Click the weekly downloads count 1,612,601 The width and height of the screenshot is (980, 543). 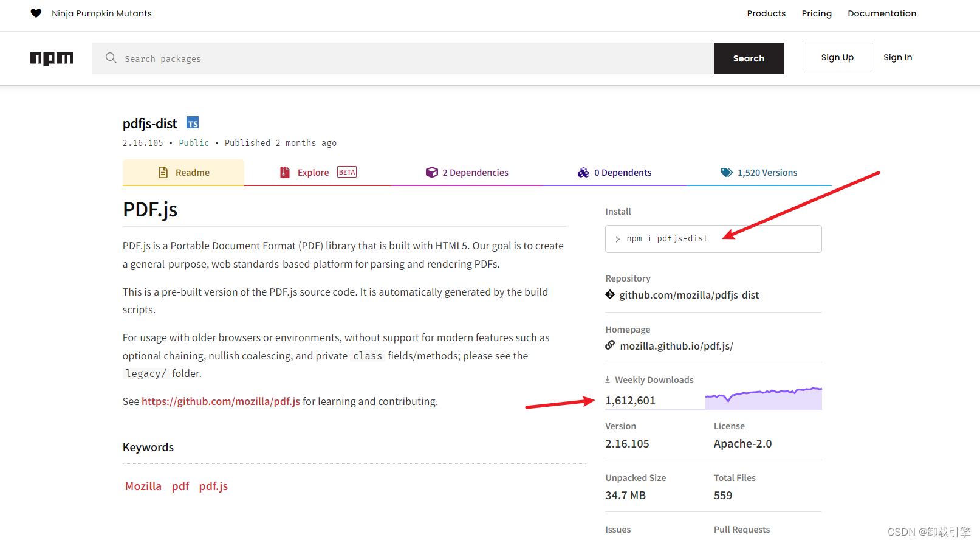[x=630, y=401]
